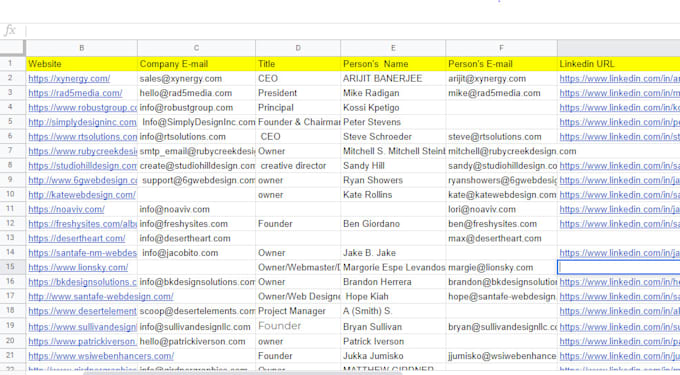Viewport: 680px width, 375px height.
Task: Select the margie@lionsky.com cell
Action: coord(501,267)
